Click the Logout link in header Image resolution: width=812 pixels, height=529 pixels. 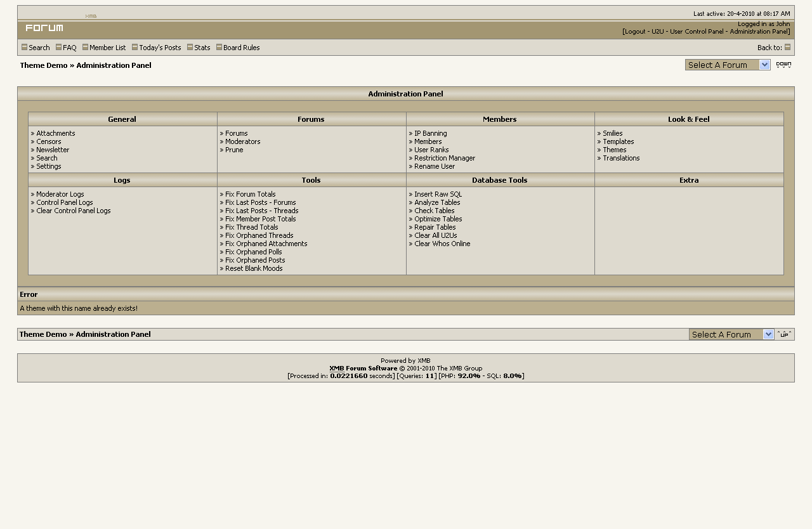(x=635, y=31)
